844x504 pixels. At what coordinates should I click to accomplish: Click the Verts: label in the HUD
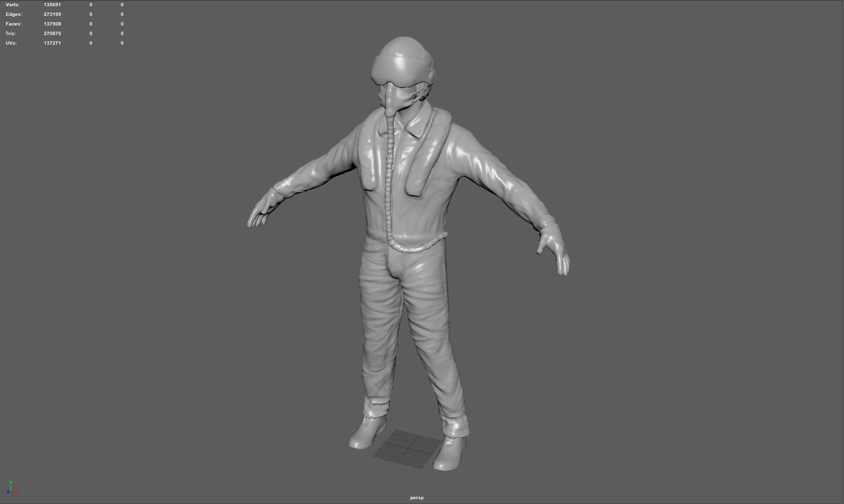point(13,5)
